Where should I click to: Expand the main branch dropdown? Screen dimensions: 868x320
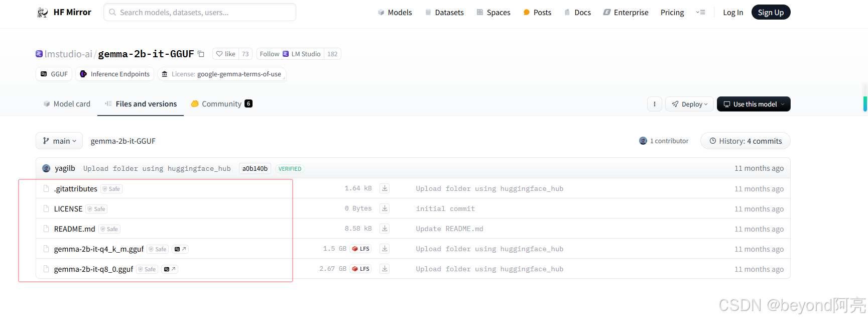(x=60, y=141)
